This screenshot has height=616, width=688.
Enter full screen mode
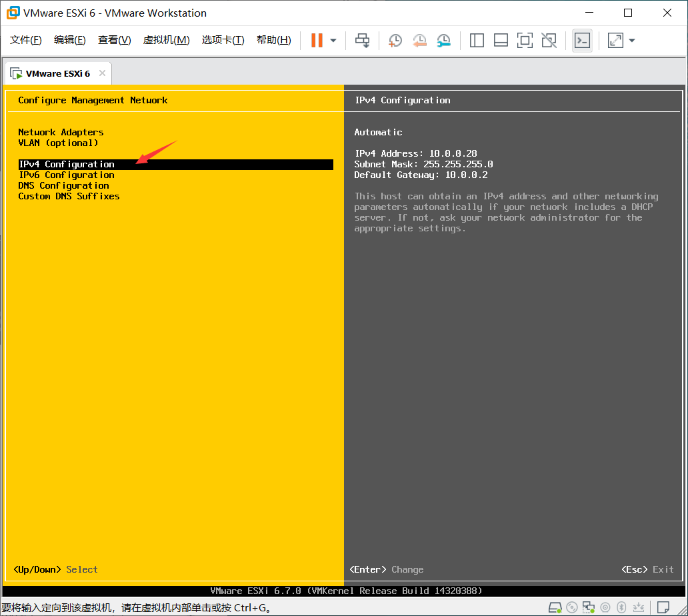click(525, 41)
